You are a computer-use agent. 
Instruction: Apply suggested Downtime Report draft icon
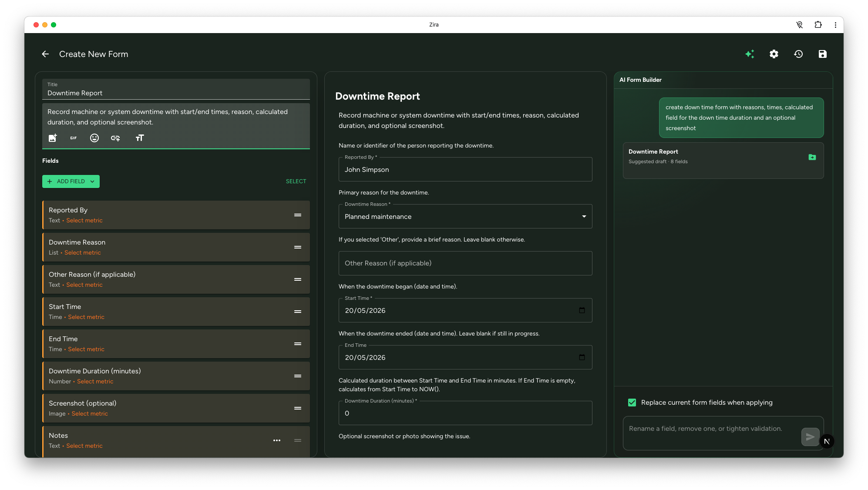coord(812,157)
